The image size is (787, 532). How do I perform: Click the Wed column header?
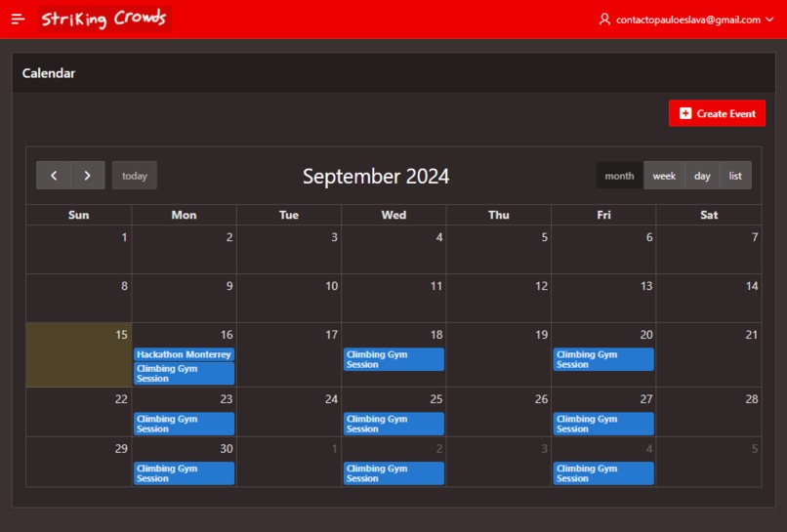tap(393, 215)
